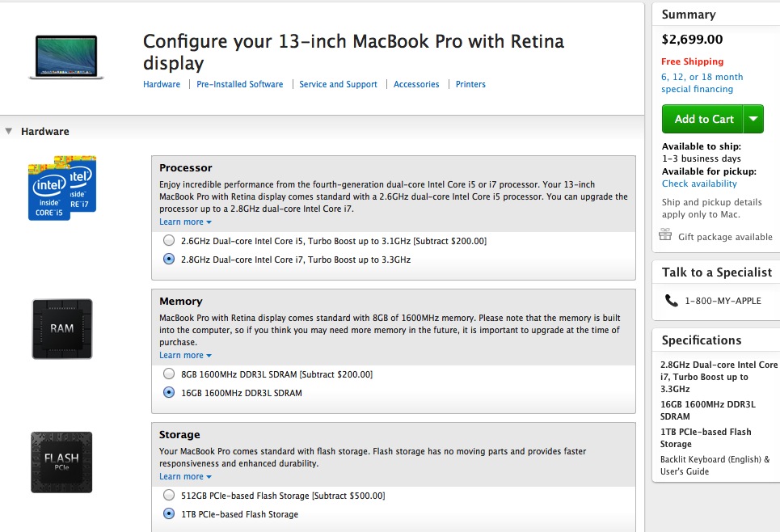The width and height of the screenshot is (780, 532).
Task: Click the Intel processor badge icon
Action: point(62,188)
